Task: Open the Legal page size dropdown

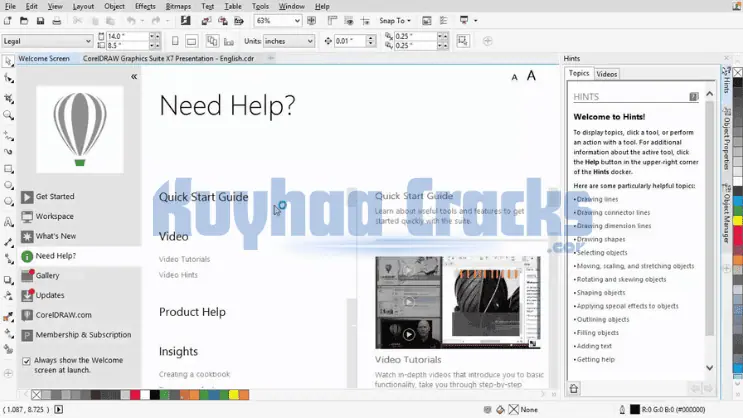Action: tap(88, 41)
